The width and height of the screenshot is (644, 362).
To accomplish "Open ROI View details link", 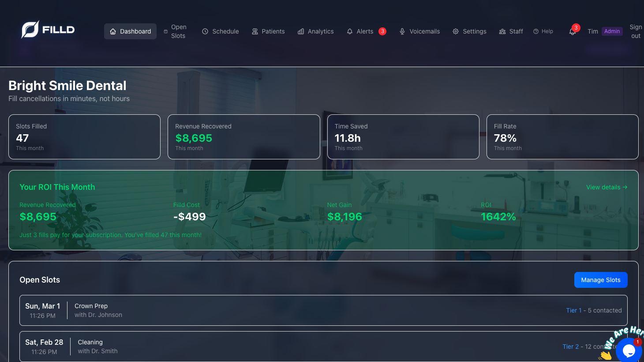I will (x=607, y=187).
